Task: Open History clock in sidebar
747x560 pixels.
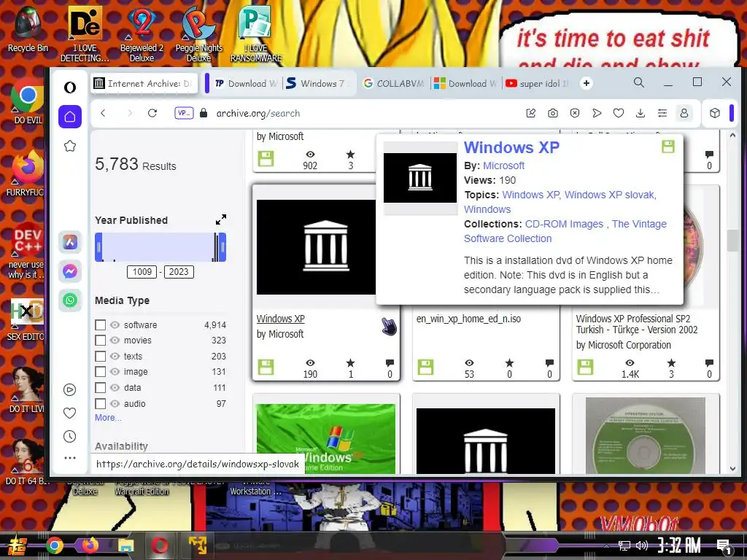Action: (69, 436)
